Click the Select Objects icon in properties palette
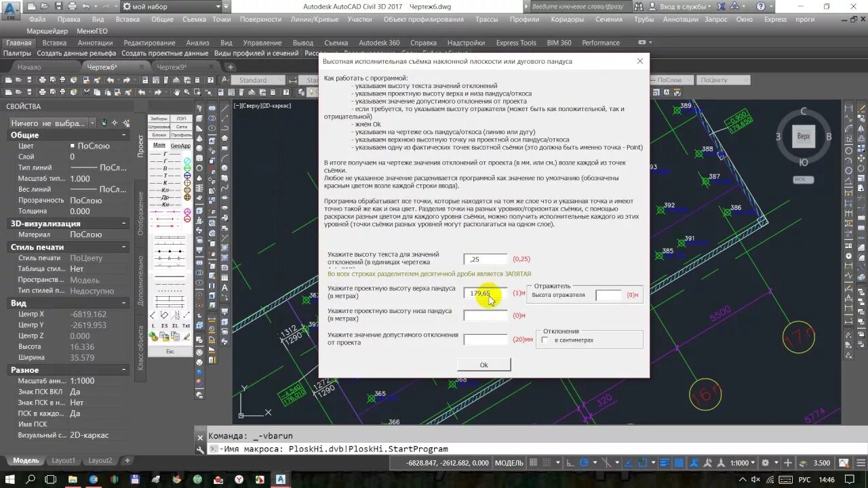This screenshot has width=868, height=488. pyautogui.click(x=115, y=123)
